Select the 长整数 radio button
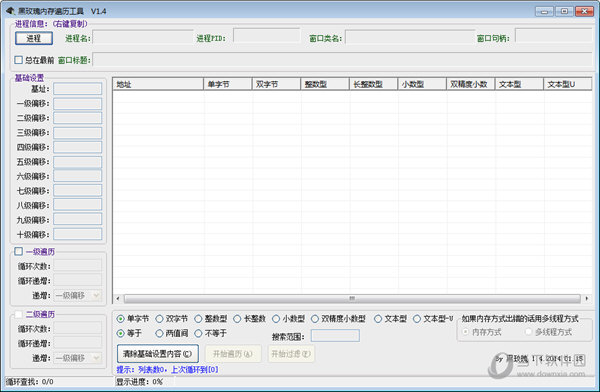This screenshot has height=392, width=600. (x=237, y=318)
